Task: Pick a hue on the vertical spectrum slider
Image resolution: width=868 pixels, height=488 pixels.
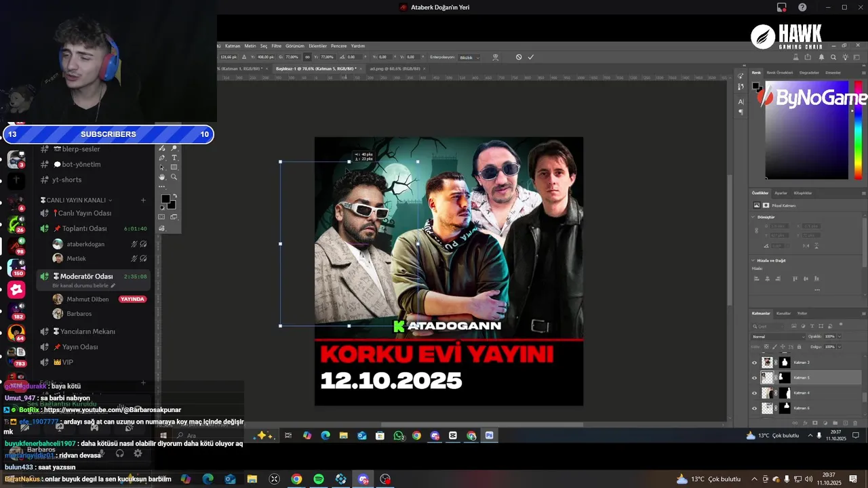Action: 859,130
